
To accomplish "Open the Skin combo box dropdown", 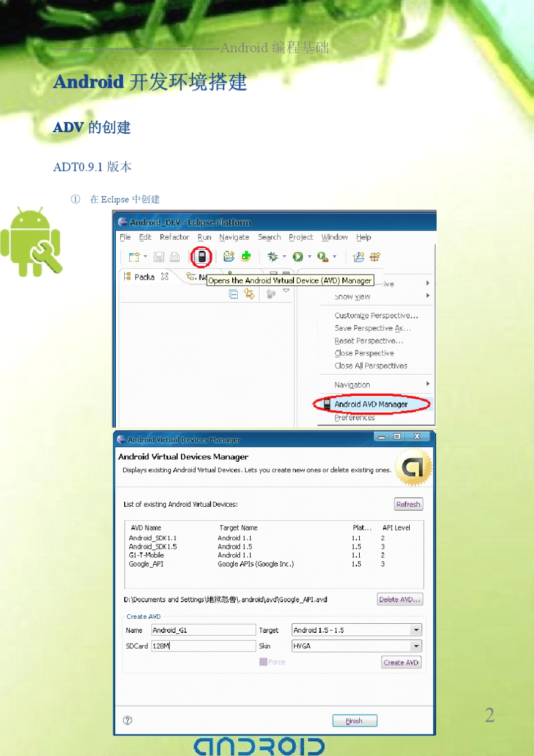I will click(x=416, y=646).
